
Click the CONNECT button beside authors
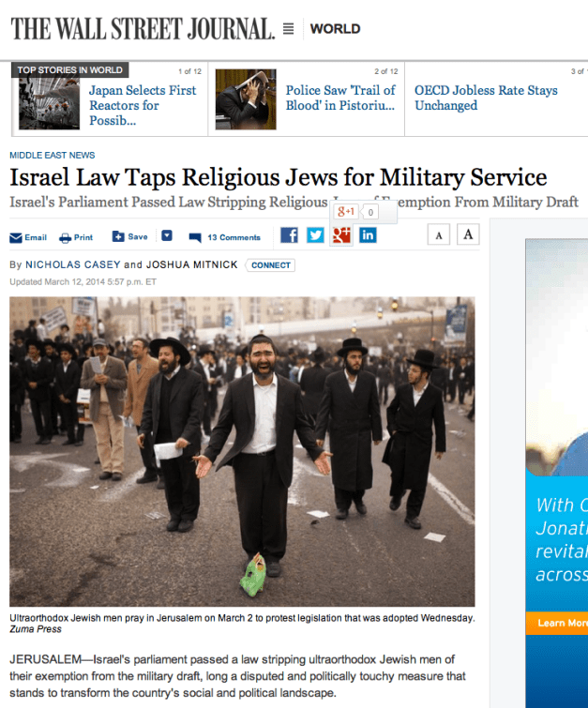click(270, 265)
